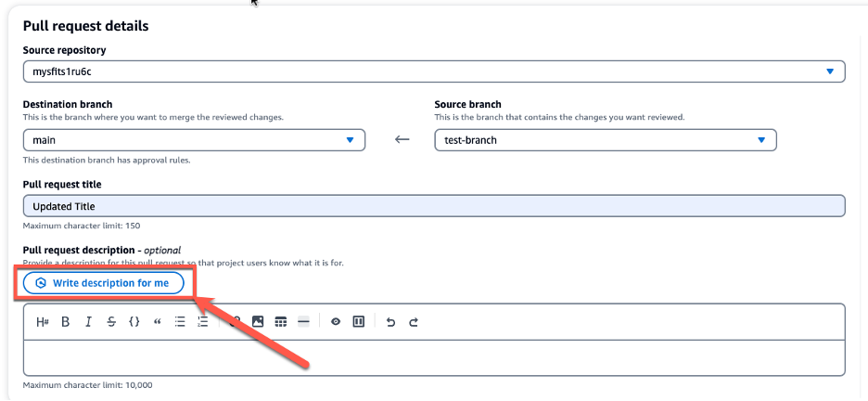Insert an image into the description
The height and width of the screenshot is (401, 868).
click(x=258, y=322)
